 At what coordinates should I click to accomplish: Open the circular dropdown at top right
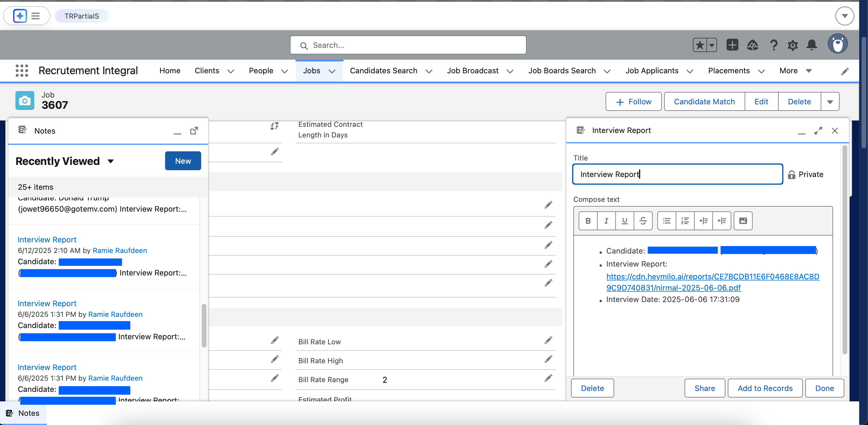coord(844,16)
